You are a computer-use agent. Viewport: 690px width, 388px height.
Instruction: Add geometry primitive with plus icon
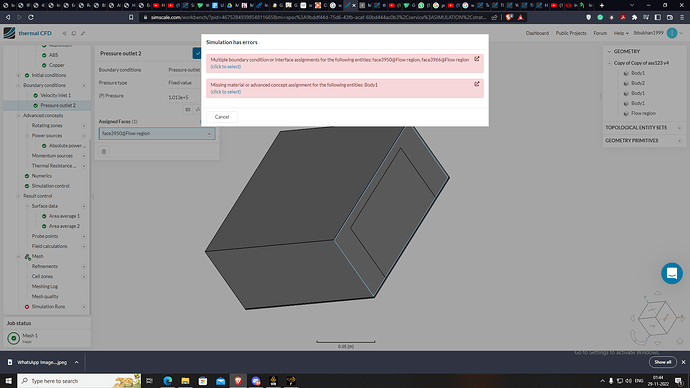(680, 141)
